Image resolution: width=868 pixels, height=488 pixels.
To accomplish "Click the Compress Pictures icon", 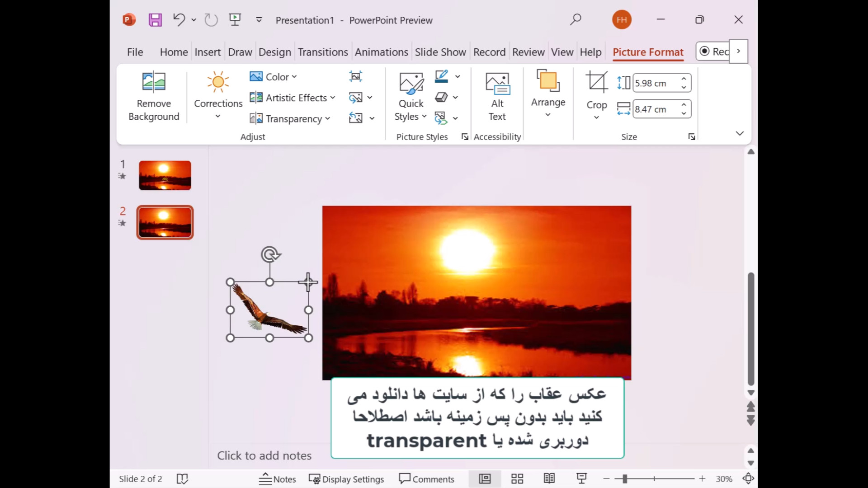I will [356, 76].
